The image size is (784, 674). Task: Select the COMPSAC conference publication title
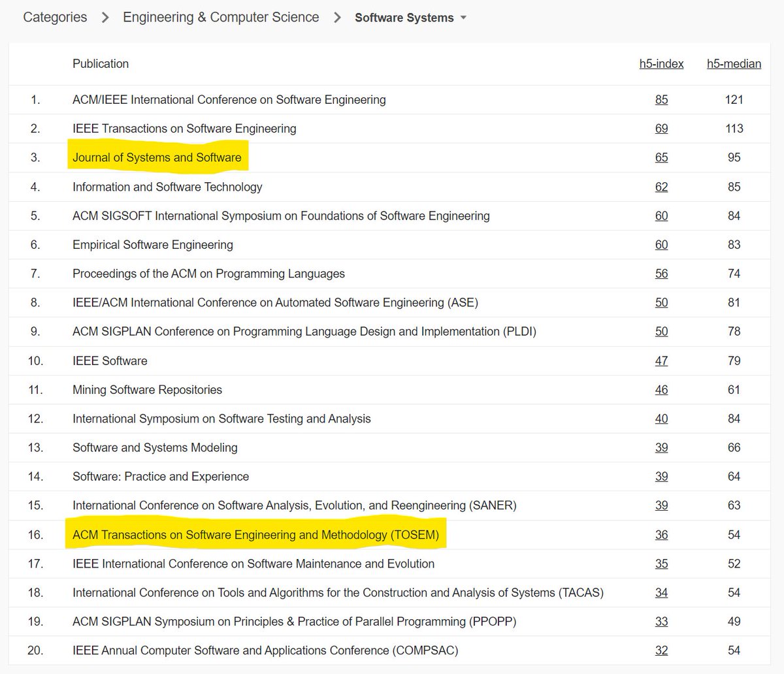coord(265,650)
